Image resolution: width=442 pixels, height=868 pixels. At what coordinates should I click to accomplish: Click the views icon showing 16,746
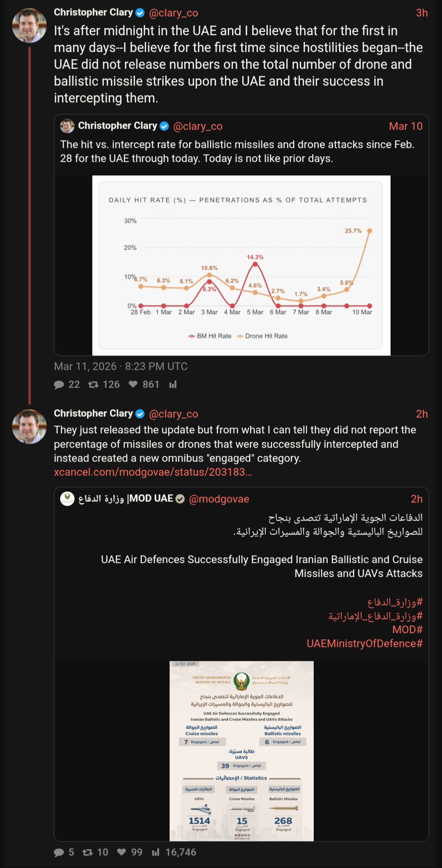(156, 852)
